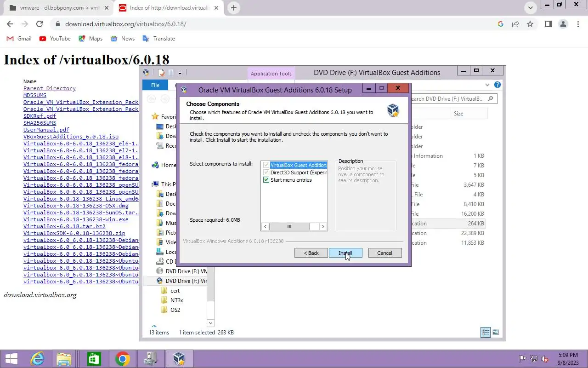Select the Application Tools ribbon tab
The image size is (588, 368).
tap(271, 74)
